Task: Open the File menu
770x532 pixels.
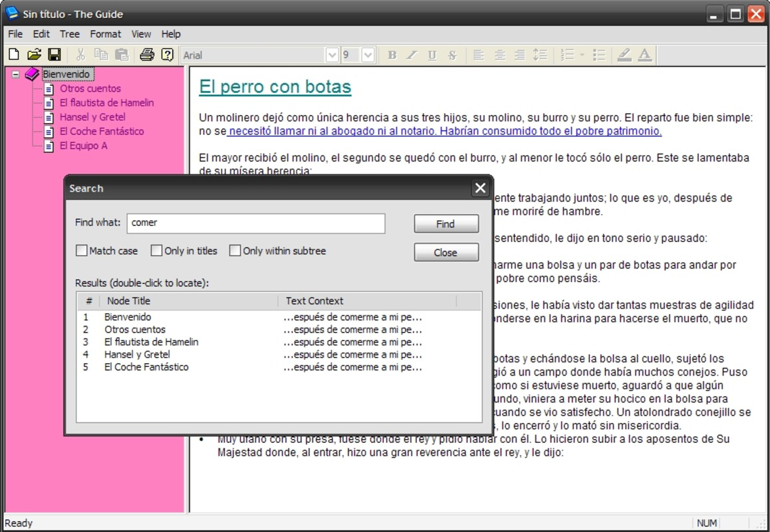Action: click(15, 34)
